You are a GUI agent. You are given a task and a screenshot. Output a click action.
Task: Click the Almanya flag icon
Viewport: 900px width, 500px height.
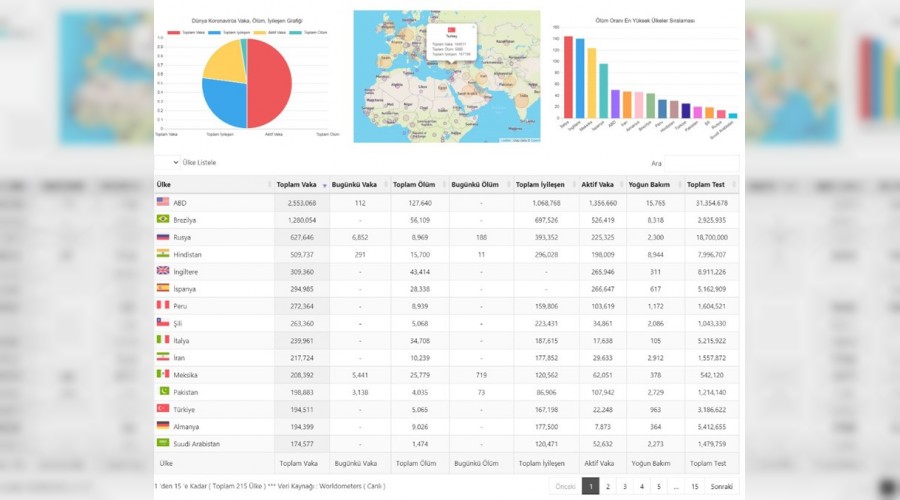[163, 425]
